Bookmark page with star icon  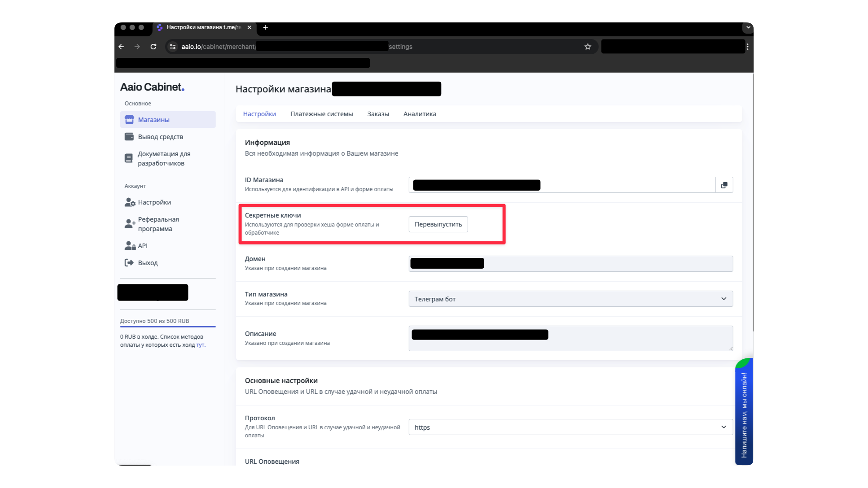pyautogui.click(x=587, y=47)
